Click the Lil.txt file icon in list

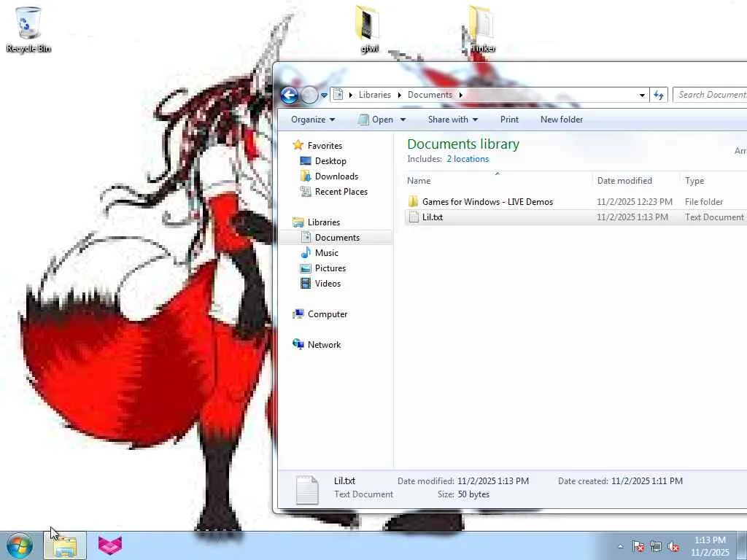pos(413,217)
